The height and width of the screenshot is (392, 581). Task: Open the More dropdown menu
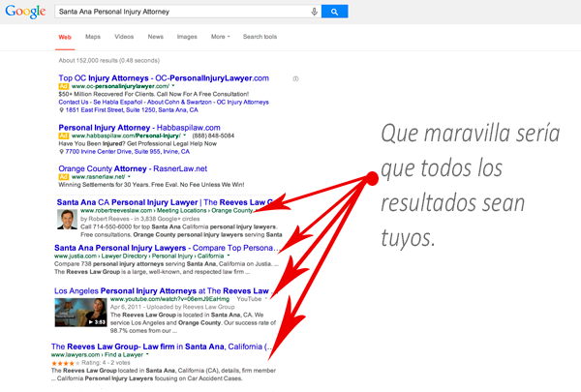(221, 37)
